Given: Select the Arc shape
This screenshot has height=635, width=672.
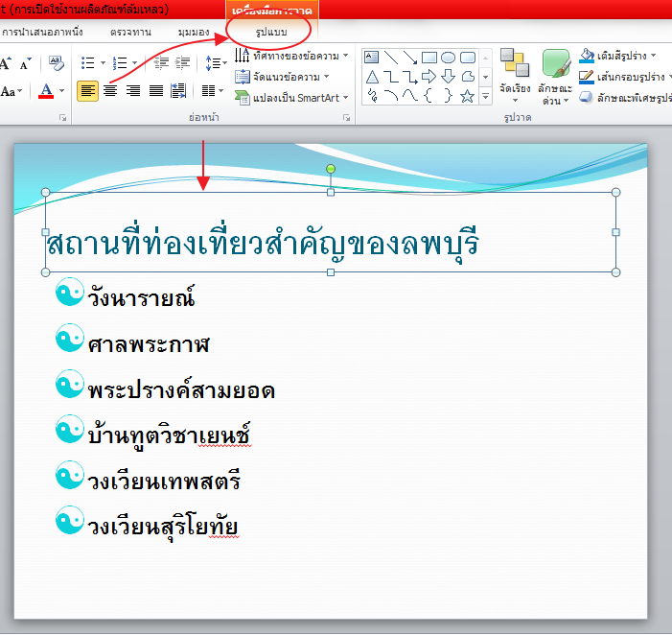Looking at the screenshot, I should [x=391, y=95].
